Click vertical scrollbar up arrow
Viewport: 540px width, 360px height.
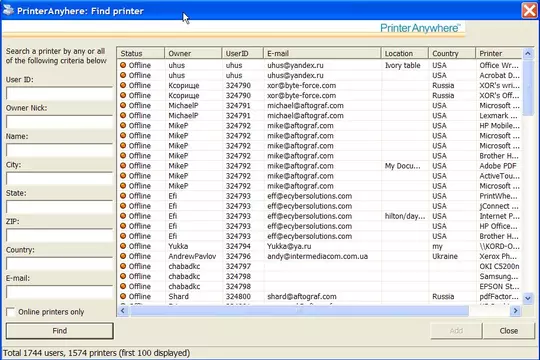pyautogui.click(x=528, y=54)
